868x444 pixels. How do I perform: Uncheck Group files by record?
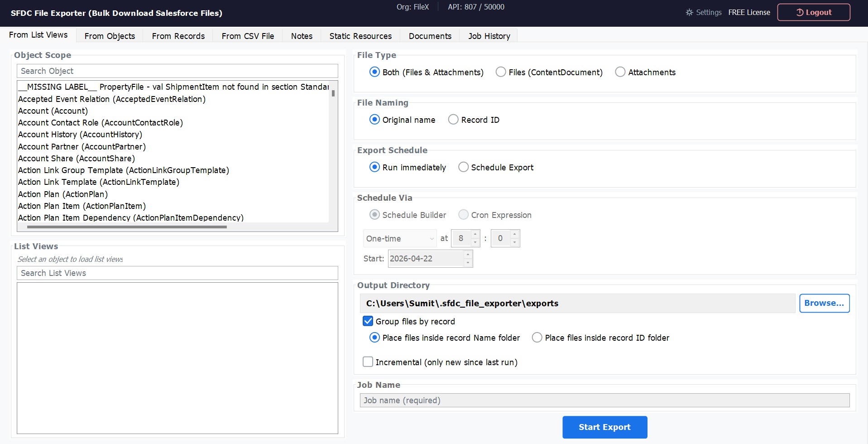coord(368,321)
